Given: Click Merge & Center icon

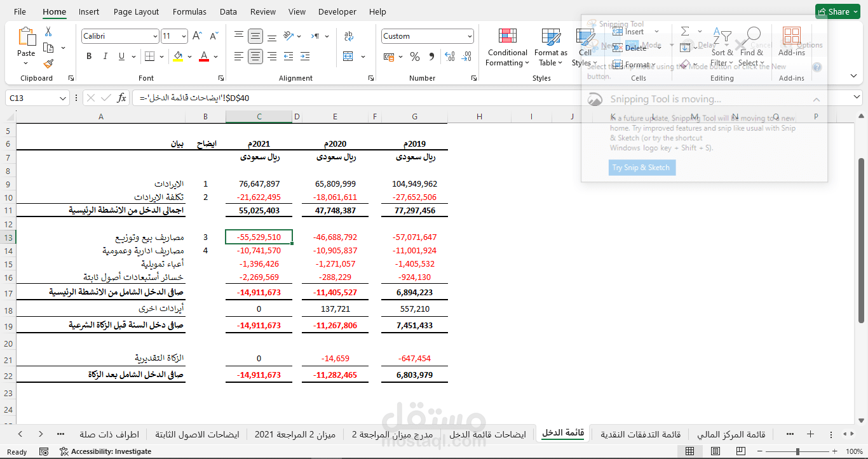Looking at the screenshot, I should (x=348, y=57).
